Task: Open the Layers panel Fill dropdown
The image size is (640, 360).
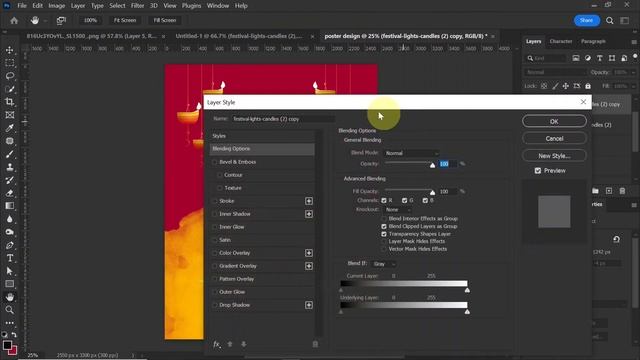Action: [633, 86]
